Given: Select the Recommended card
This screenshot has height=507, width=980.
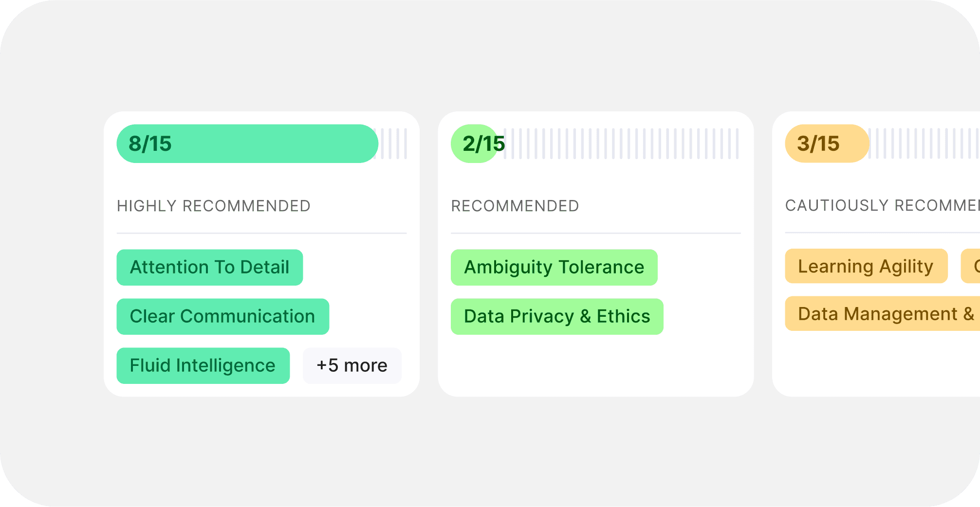Looking at the screenshot, I should point(595,253).
